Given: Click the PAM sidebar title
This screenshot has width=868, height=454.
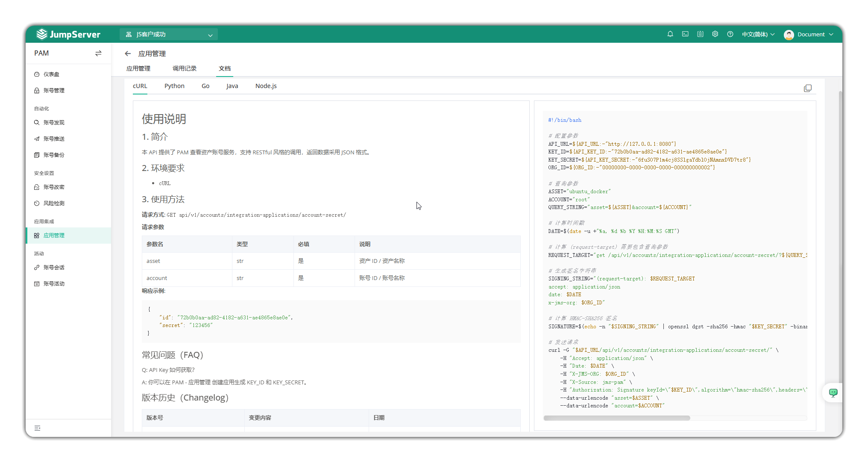Looking at the screenshot, I should point(41,53).
